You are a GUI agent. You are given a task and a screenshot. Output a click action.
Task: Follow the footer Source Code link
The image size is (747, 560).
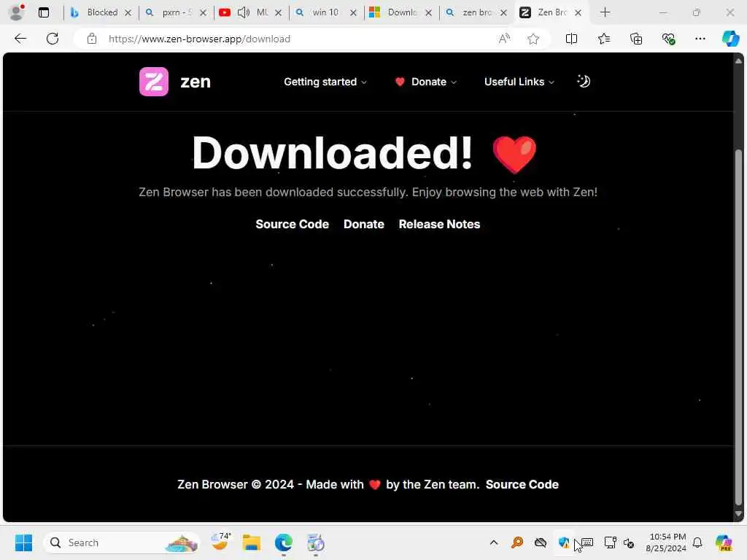click(522, 484)
